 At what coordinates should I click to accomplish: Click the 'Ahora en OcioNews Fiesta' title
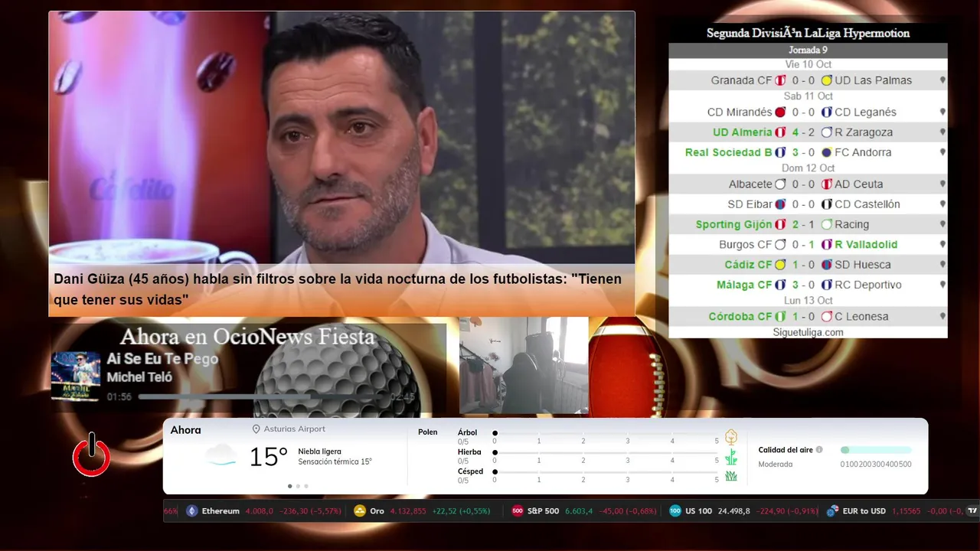(247, 337)
